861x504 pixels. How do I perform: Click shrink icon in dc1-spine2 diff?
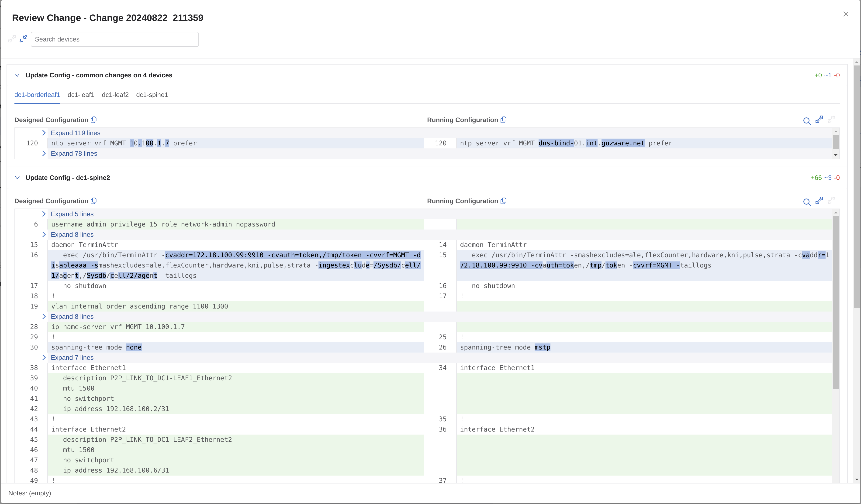pyautogui.click(x=831, y=201)
